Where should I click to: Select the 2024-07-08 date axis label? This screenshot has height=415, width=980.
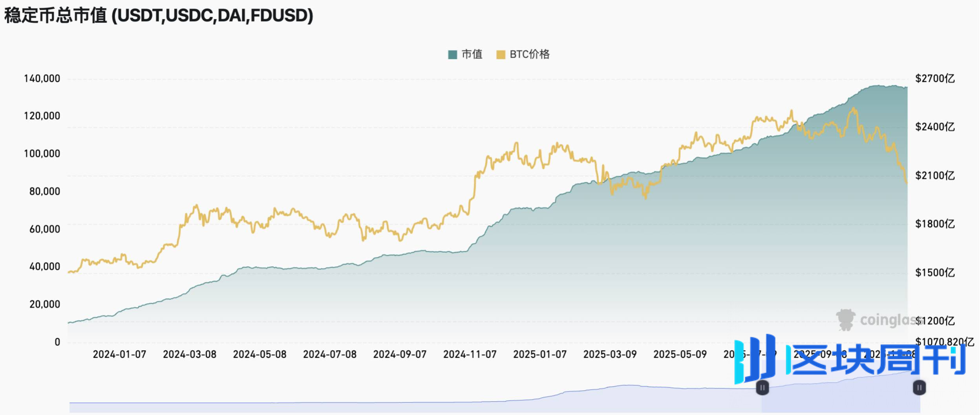329,355
